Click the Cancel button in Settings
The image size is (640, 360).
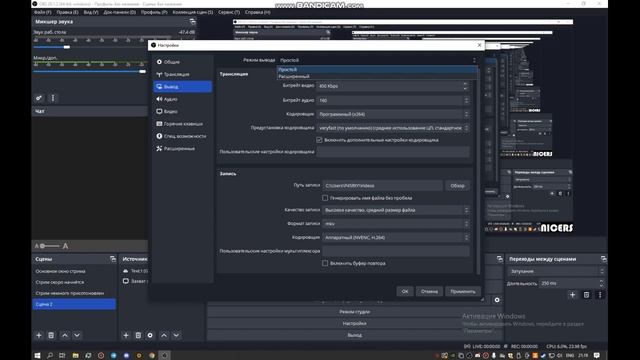coord(429,291)
